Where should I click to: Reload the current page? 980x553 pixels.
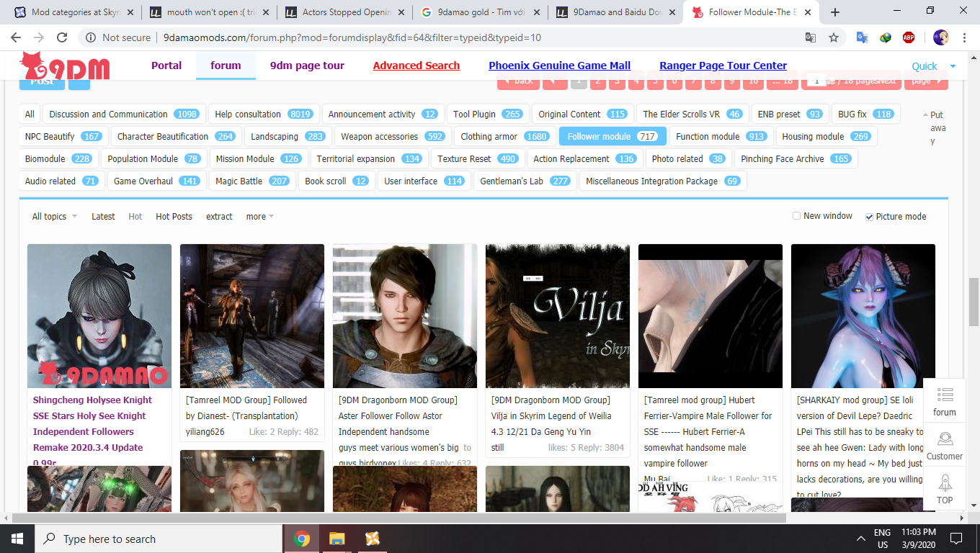click(x=62, y=37)
